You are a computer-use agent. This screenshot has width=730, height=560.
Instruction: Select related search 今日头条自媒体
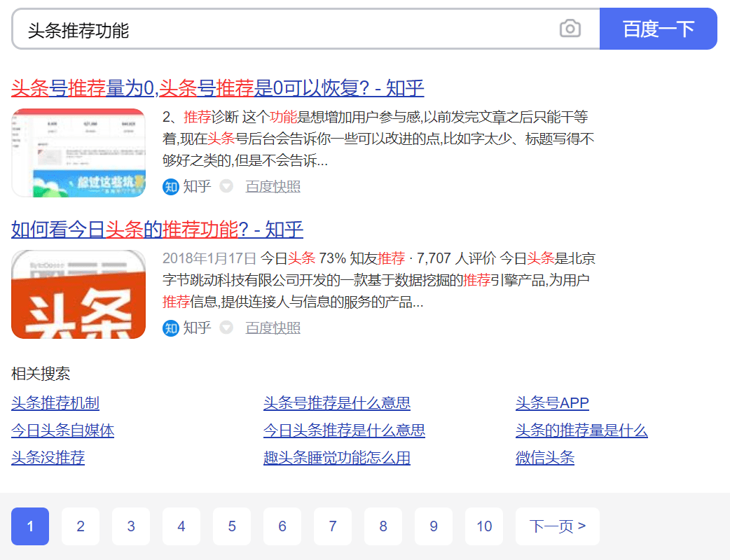pos(63,430)
